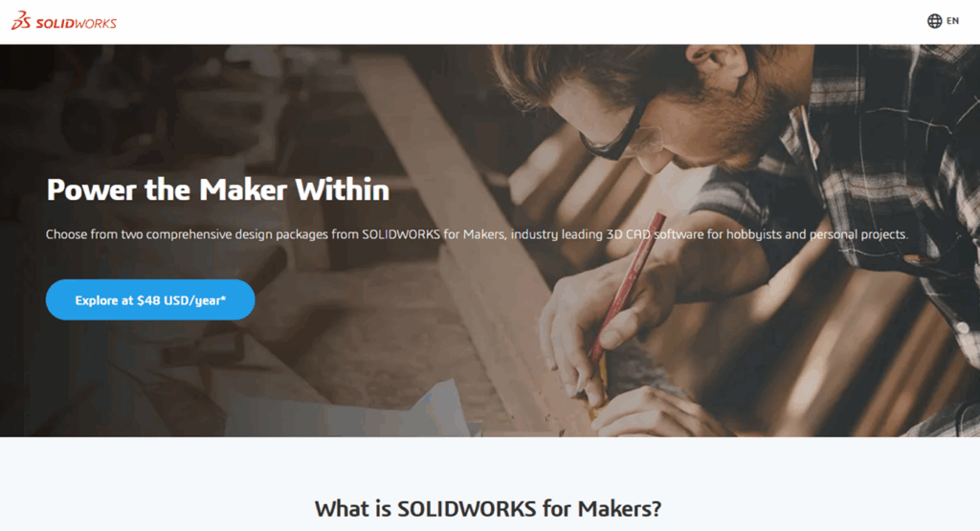The image size is (980, 531).
Task: Click the hero description paragraph text
Action: [x=477, y=234]
